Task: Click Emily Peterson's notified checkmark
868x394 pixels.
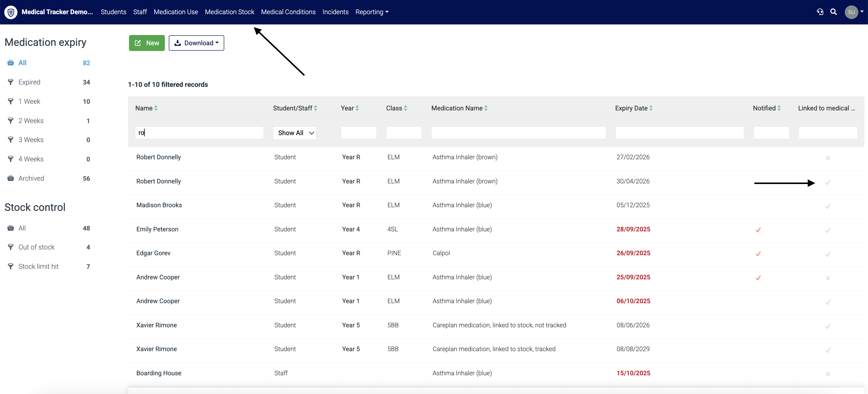Action: (x=758, y=230)
